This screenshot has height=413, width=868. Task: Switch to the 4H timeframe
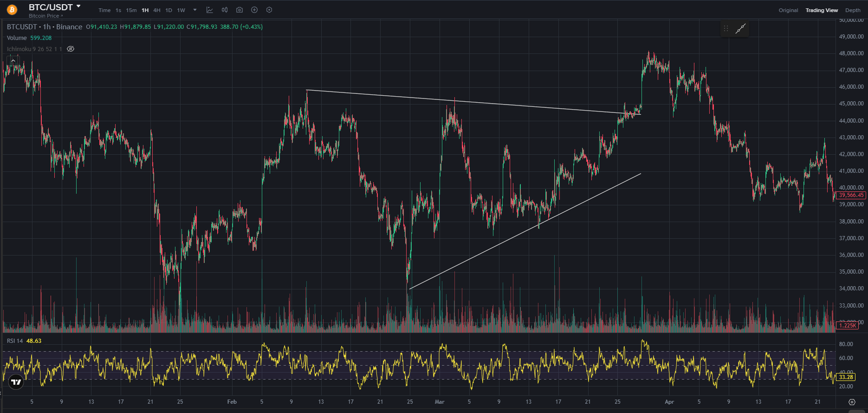click(x=157, y=10)
